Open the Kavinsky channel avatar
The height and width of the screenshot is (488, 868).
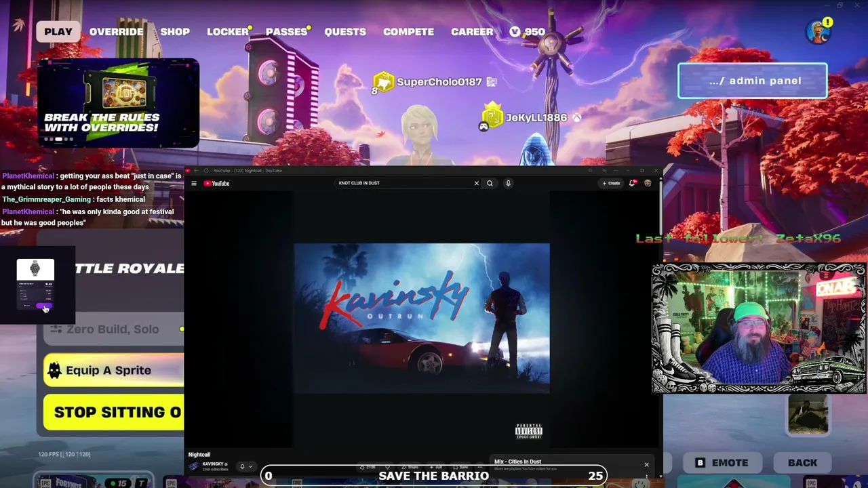coord(194,466)
